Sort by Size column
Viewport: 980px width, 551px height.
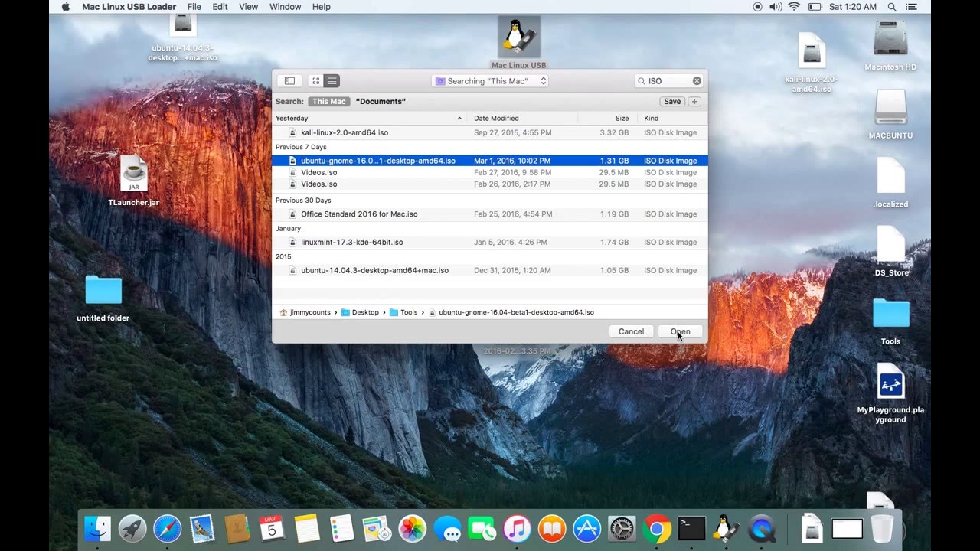point(609,119)
